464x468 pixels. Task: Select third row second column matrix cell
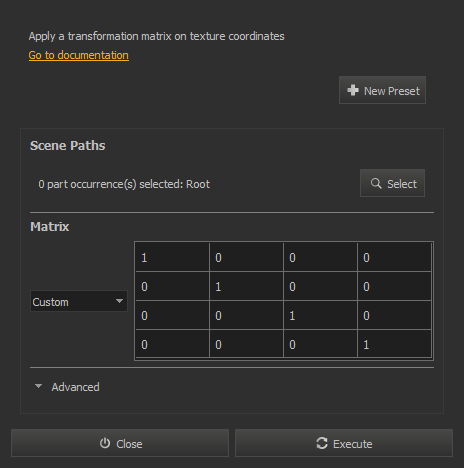click(x=246, y=315)
